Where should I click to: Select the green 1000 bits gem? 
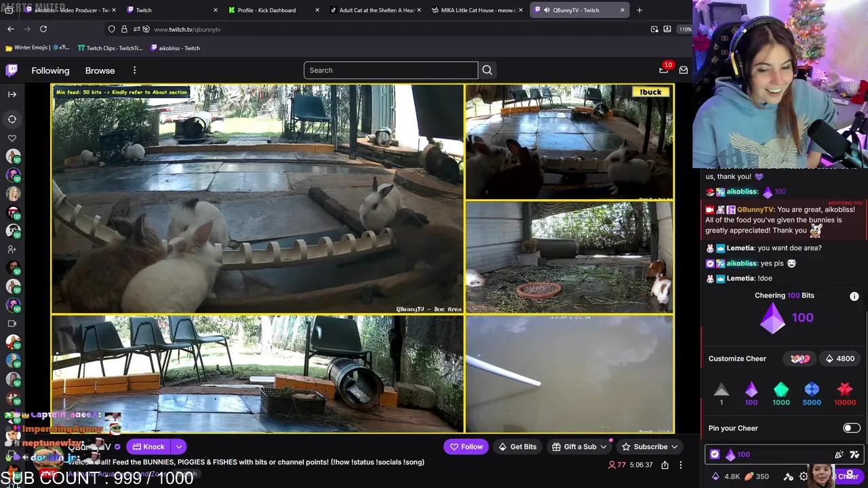[781, 393]
